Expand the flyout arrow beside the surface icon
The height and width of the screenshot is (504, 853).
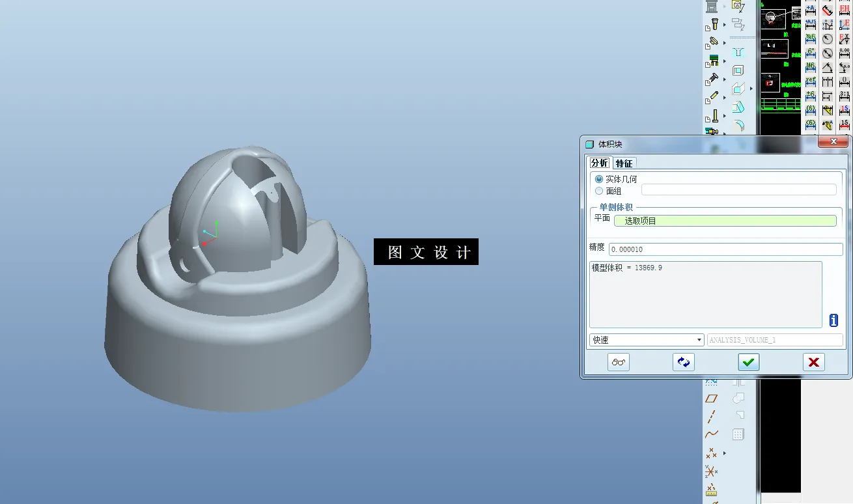point(751,88)
